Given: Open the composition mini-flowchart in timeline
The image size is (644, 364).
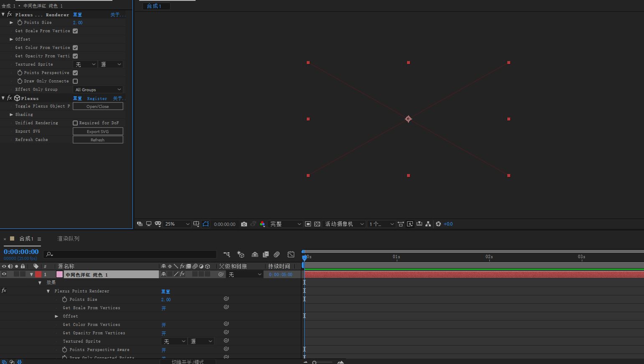Looking at the screenshot, I should click(227, 254).
